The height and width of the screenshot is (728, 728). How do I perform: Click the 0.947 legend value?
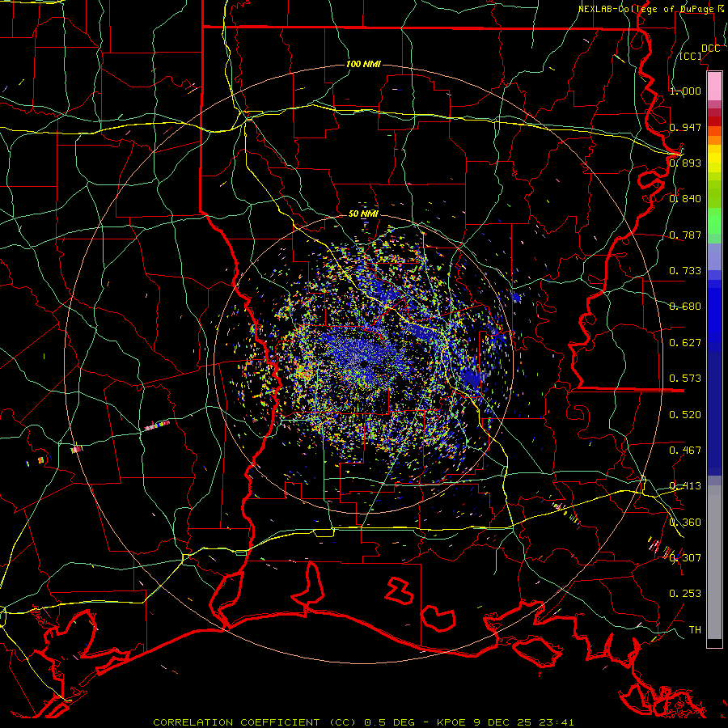pyautogui.click(x=685, y=127)
